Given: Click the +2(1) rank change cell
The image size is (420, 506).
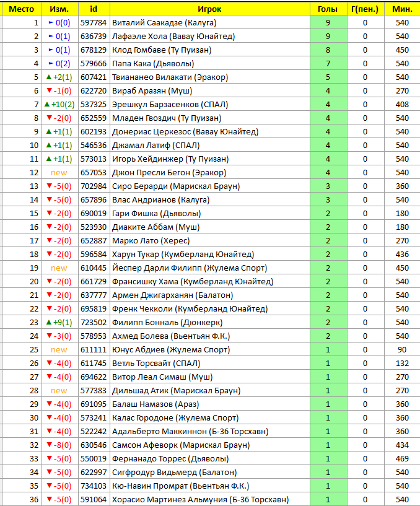Looking at the screenshot, I should coord(59,77).
